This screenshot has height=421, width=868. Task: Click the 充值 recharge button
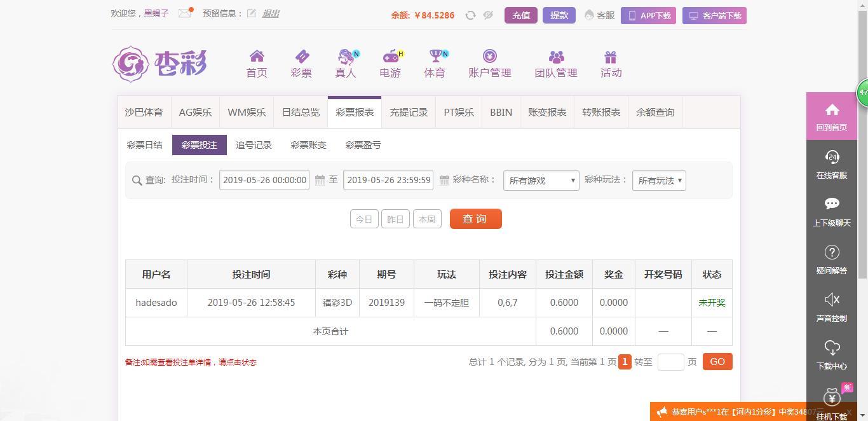521,15
